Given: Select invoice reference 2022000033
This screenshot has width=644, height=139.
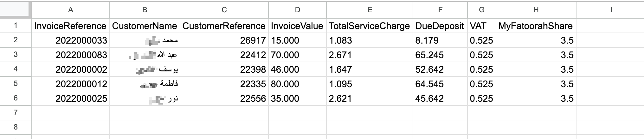Looking at the screenshot, I should (x=71, y=40).
